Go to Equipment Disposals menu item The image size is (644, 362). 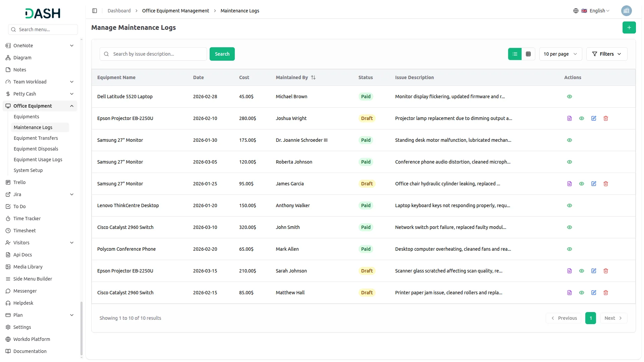coord(36,149)
